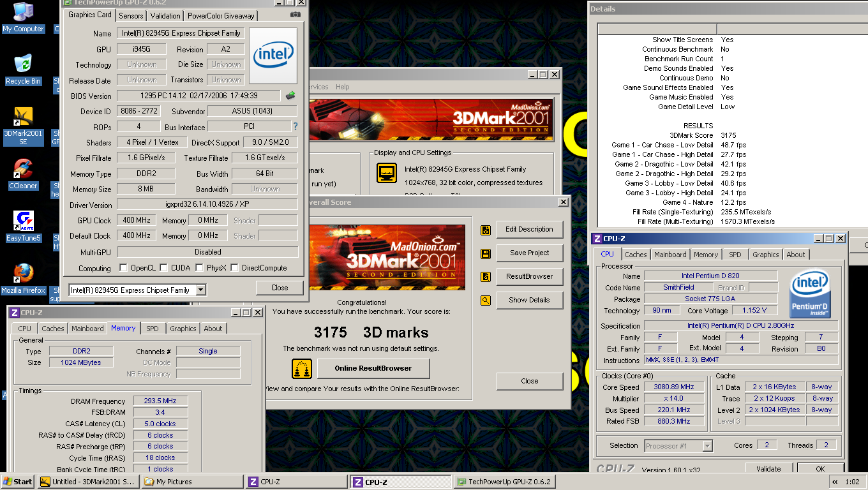Screen dimensions: 868x490
Task: Launch 3DMark2001 SE desktop shortcut
Action: click(23, 126)
